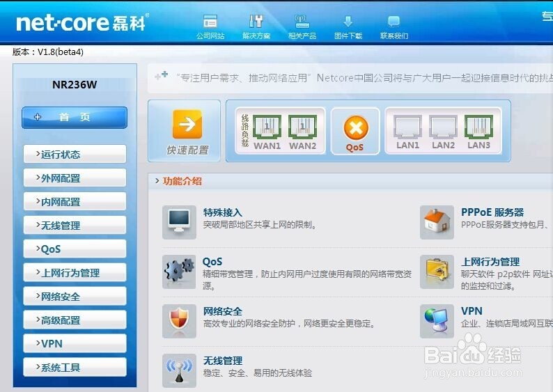Expand 网络安全 menu in sidebar
553x392 pixels.
click(75, 296)
